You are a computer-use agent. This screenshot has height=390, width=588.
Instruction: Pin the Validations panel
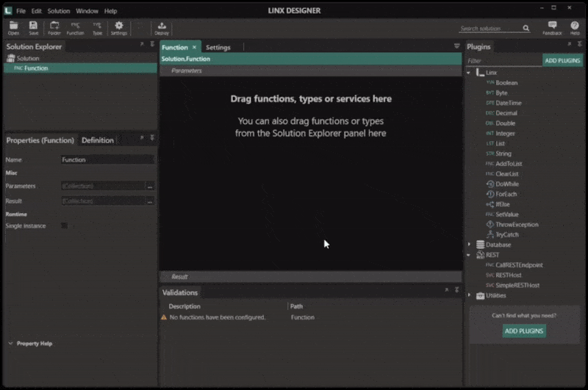click(456, 289)
